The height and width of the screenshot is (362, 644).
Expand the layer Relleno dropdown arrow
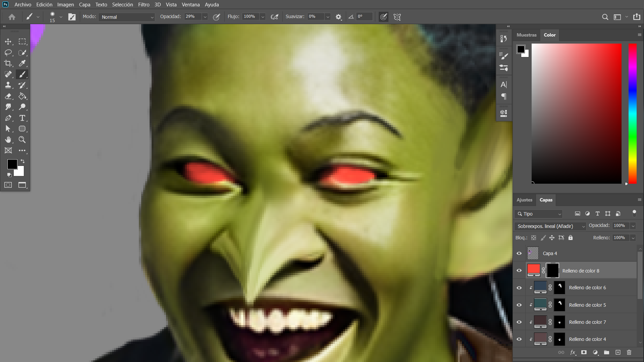coord(633,238)
